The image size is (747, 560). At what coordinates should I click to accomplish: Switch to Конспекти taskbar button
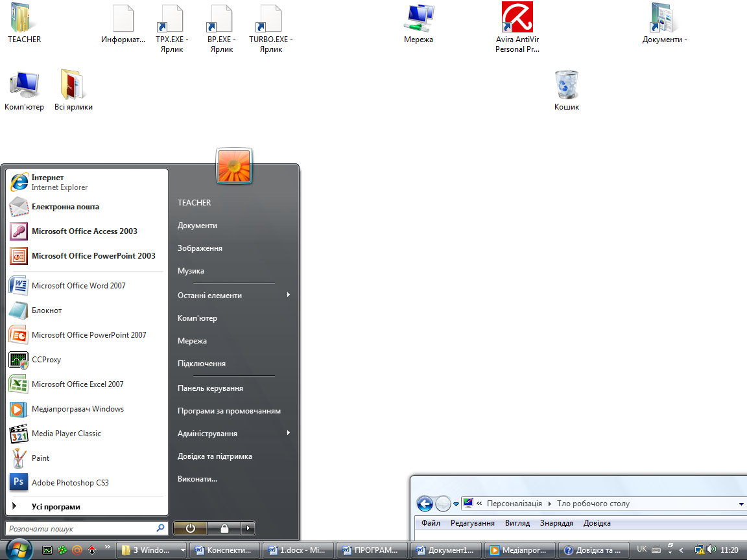pyautogui.click(x=225, y=550)
